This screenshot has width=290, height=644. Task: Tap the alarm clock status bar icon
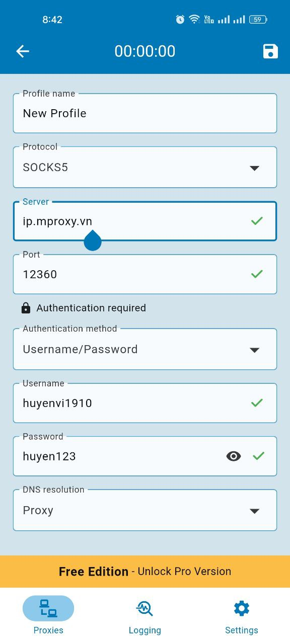pyautogui.click(x=180, y=20)
